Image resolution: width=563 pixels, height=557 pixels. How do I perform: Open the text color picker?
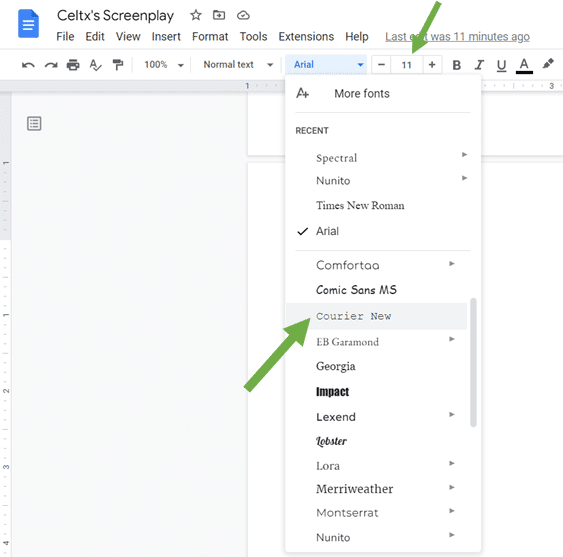524,65
